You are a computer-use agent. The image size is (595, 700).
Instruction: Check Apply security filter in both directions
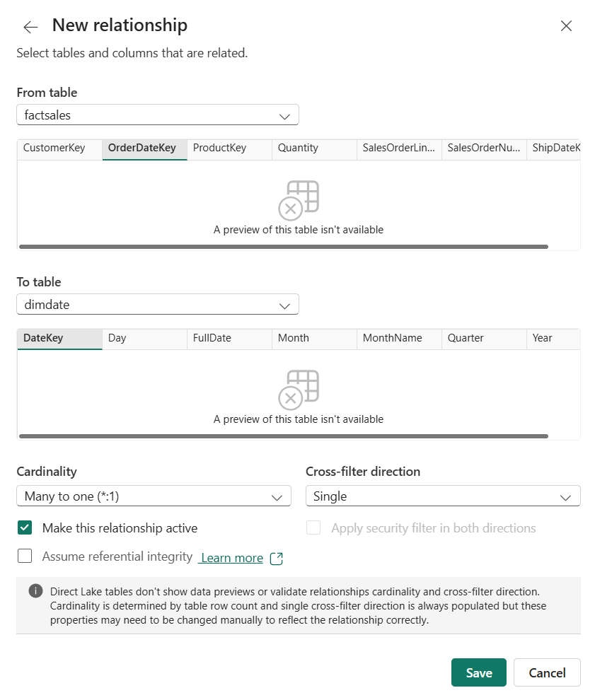[x=313, y=527]
